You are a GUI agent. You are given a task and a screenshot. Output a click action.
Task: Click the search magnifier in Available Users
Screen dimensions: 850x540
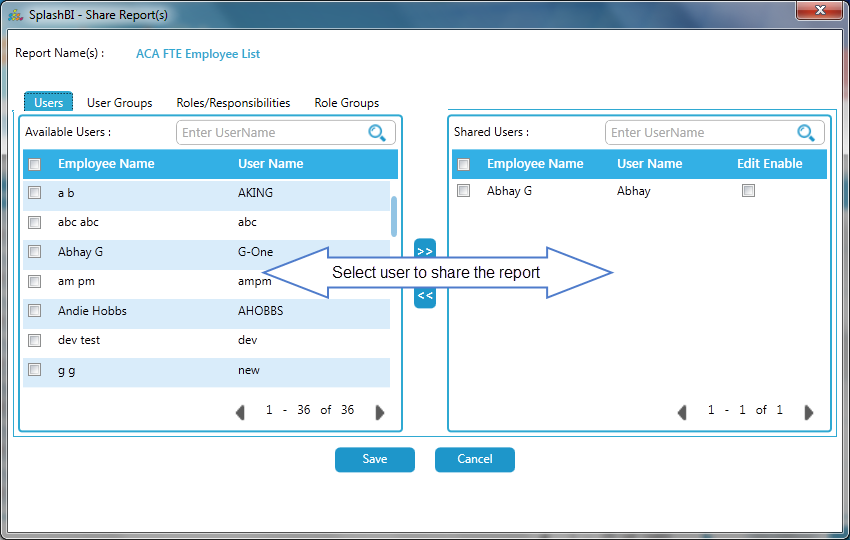click(377, 133)
